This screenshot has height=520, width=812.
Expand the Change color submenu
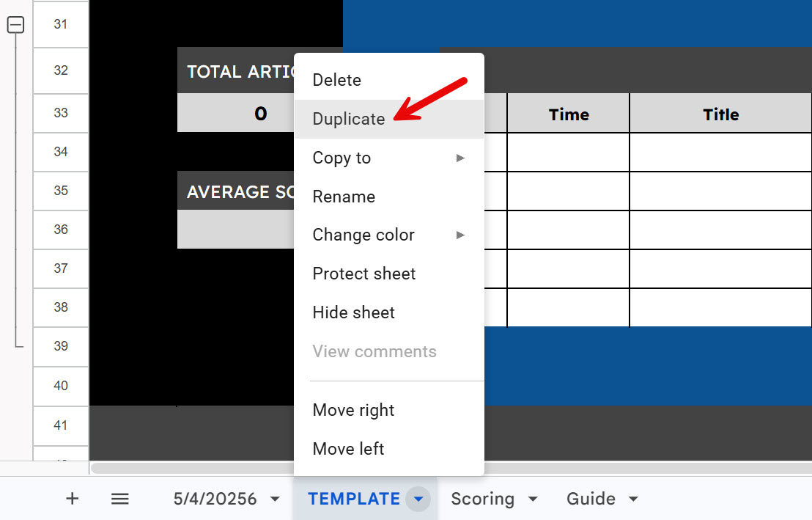point(389,235)
